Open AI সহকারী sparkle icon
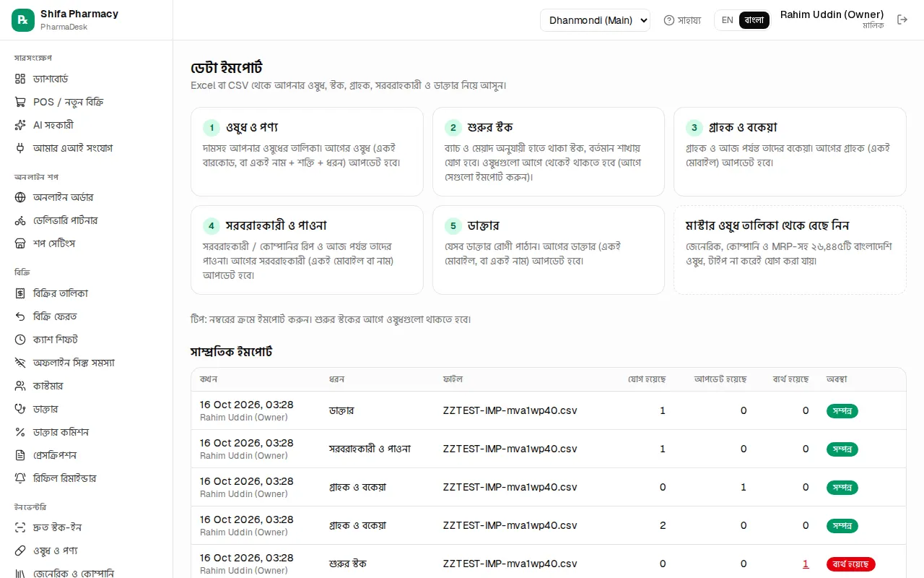 (x=20, y=125)
